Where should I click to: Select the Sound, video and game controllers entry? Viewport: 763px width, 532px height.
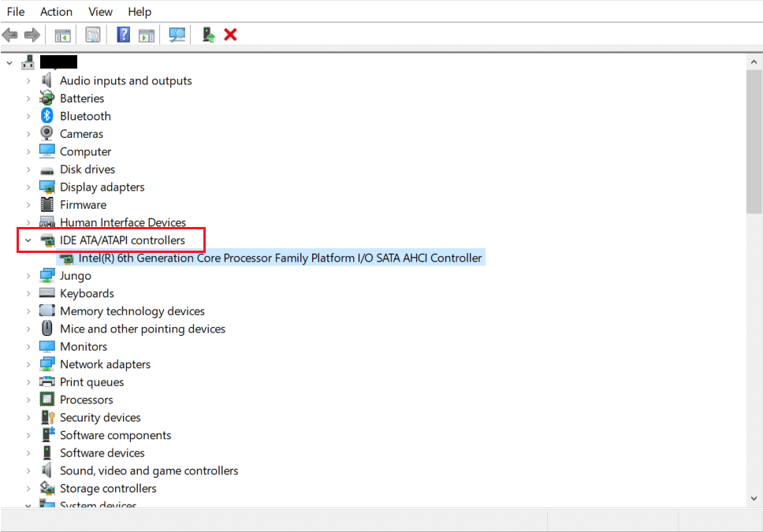click(x=148, y=470)
